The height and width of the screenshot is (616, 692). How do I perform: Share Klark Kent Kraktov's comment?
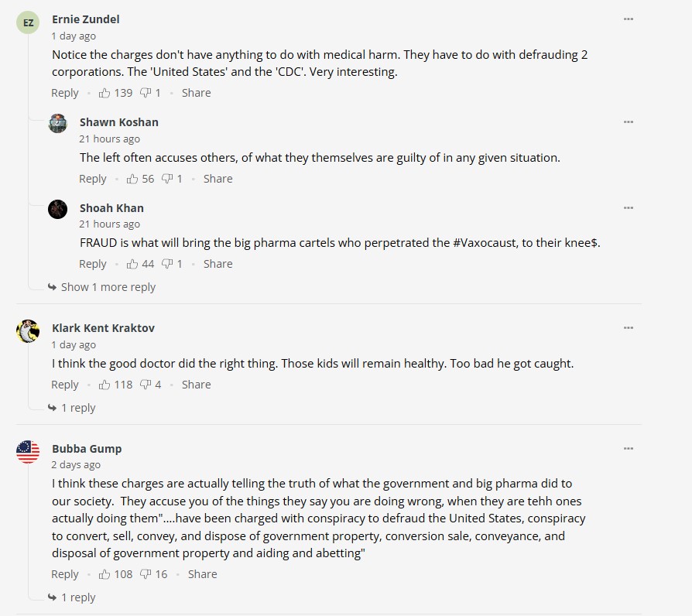[196, 385]
